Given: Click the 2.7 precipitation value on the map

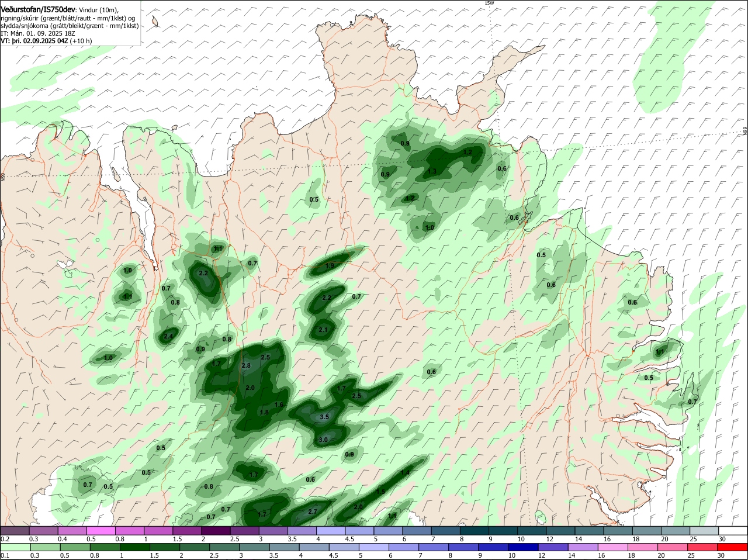Looking at the screenshot, I should coord(313,511).
